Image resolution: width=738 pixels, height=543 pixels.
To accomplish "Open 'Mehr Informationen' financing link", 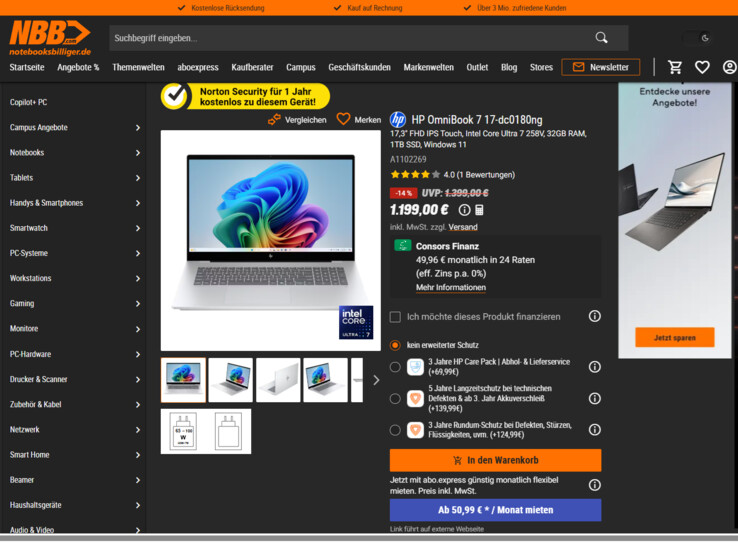I will pos(451,287).
